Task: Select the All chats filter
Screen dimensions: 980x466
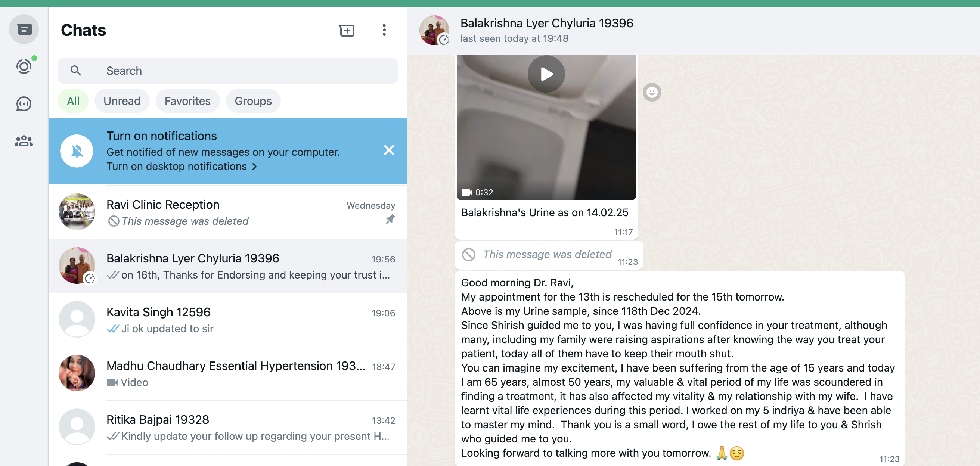Action: coord(73,101)
